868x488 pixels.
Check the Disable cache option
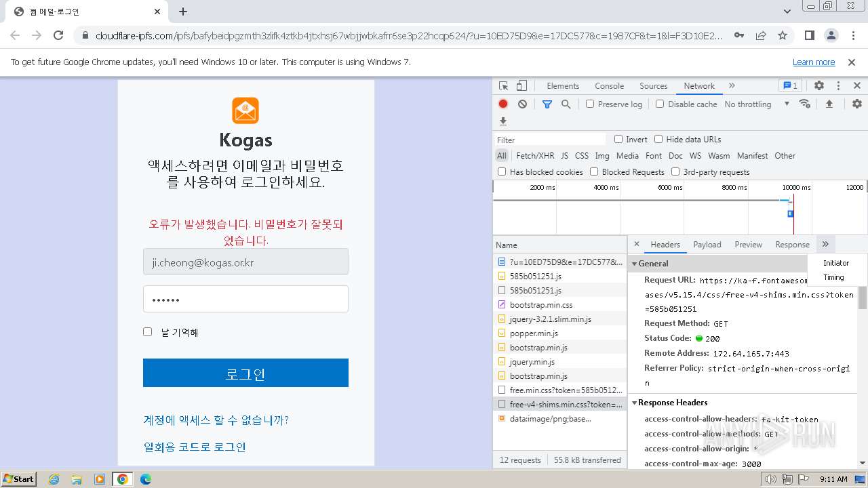click(660, 104)
